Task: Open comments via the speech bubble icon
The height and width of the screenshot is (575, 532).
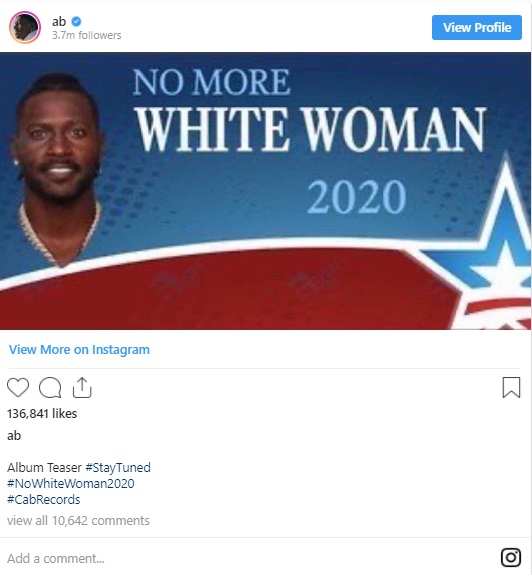Action: pyautogui.click(x=50, y=387)
